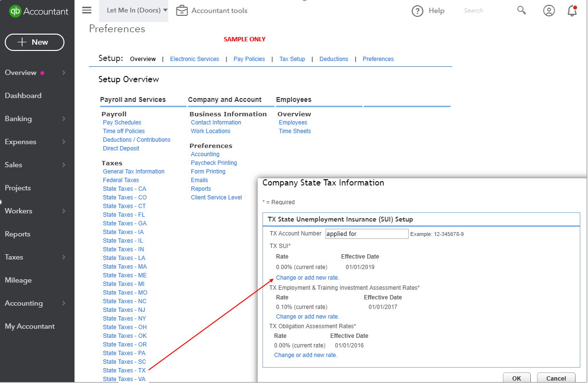
Task: Open Projects in the sidebar
Action: pos(18,188)
